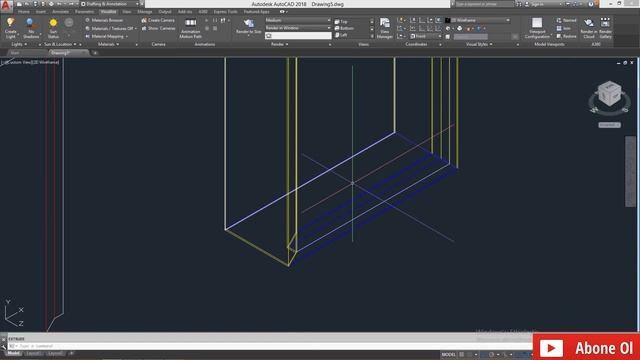The image size is (640, 360).
Task: Select the Left view
Action: point(341,35)
